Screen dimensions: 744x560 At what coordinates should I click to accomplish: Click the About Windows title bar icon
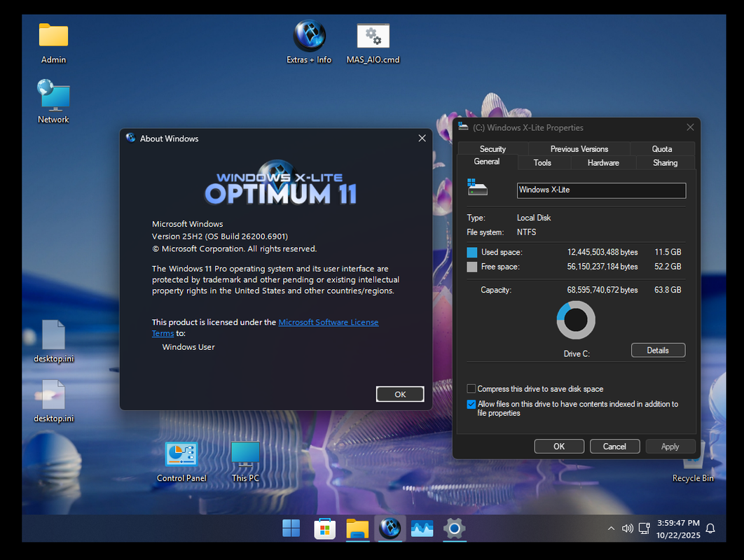[x=130, y=138]
